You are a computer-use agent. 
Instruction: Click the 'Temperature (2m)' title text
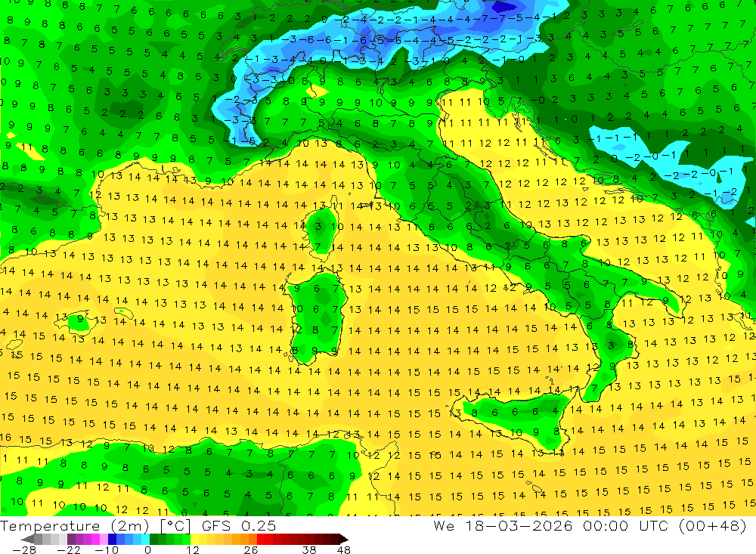[x=74, y=526]
